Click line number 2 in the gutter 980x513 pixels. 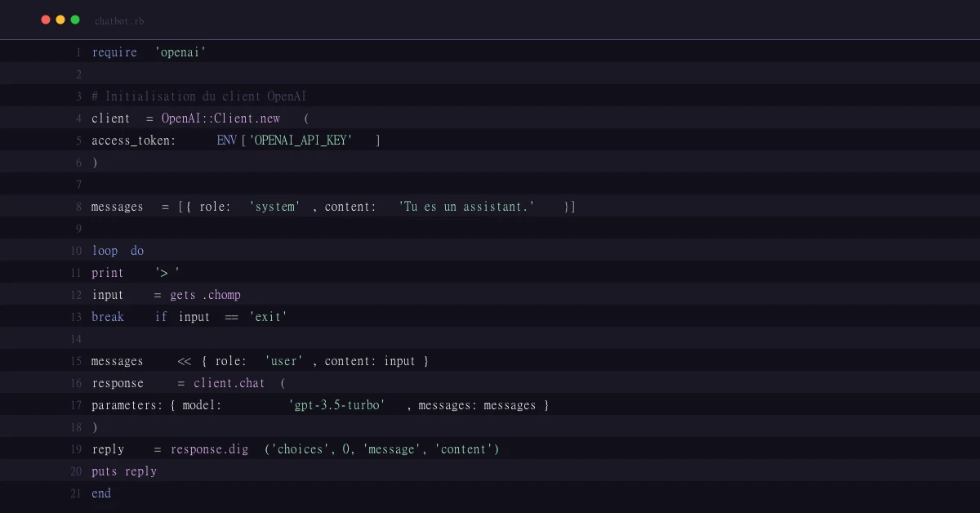pyautogui.click(x=79, y=74)
